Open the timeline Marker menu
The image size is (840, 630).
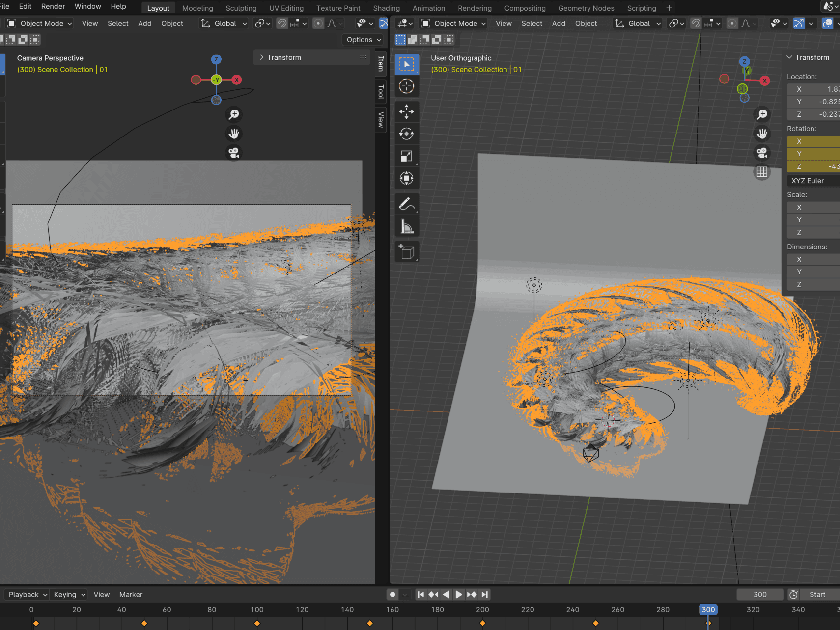point(131,595)
